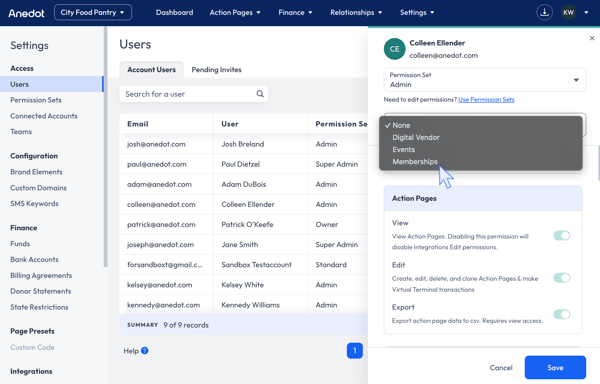This screenshot has height=384, width=600.
Task: Toggle the Action Pages Export permission
Action: [562, 314]
